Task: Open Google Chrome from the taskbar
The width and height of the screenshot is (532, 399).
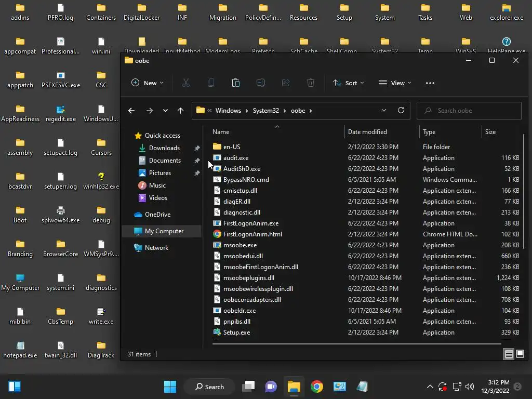Action: click(316, 387)
